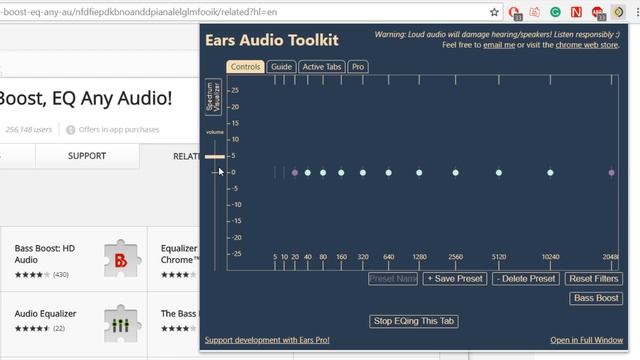Select the 160 Hz filter dot
This screenshot has width=640, height=360.
[x=341, y=173]
